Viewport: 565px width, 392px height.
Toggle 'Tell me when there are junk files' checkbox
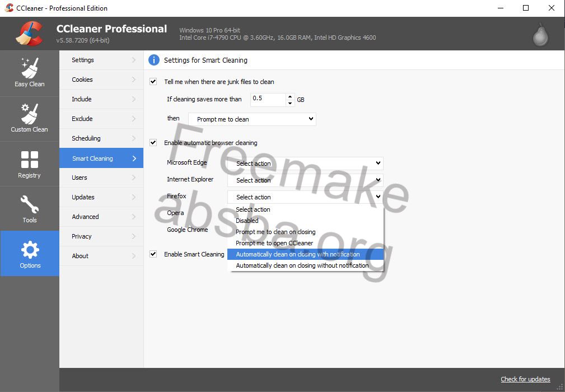pyautogui.click(x=153, y=81)
